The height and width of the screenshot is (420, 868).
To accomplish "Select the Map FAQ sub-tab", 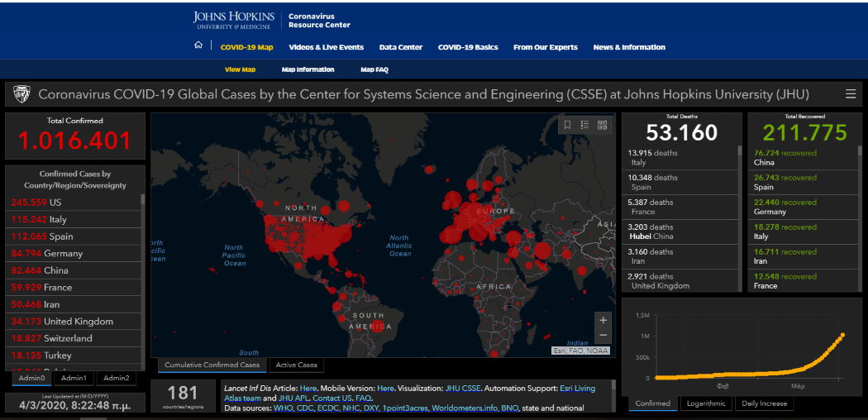I will (x=374, y=69).
